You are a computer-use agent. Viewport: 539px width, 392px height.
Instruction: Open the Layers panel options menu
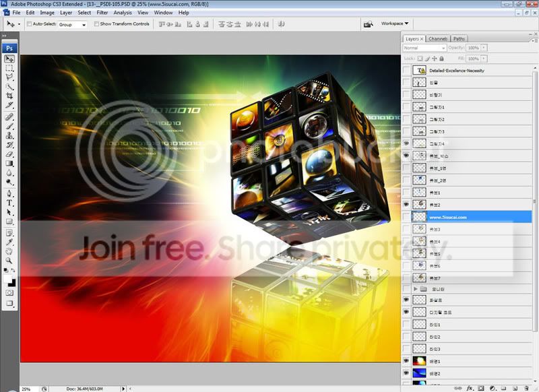coord(534,40)
